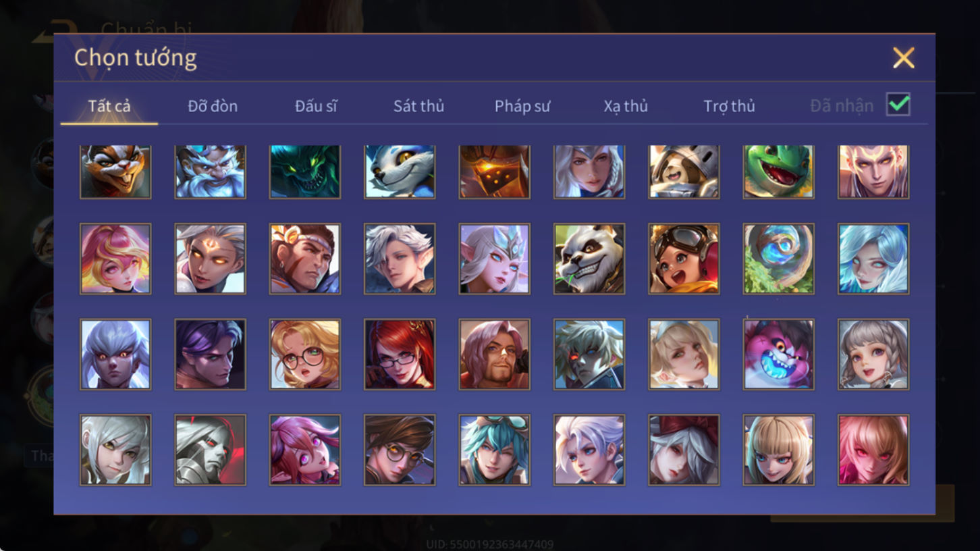Select the swirling wind spirit portrait
The image size is (980, 551).
click(x=778, y=259)
